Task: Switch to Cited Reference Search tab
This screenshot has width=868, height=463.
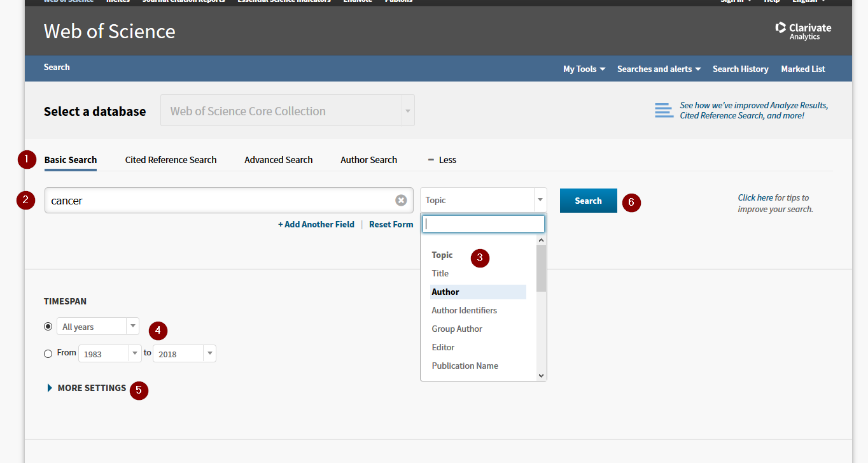Action: click(171, 160)
